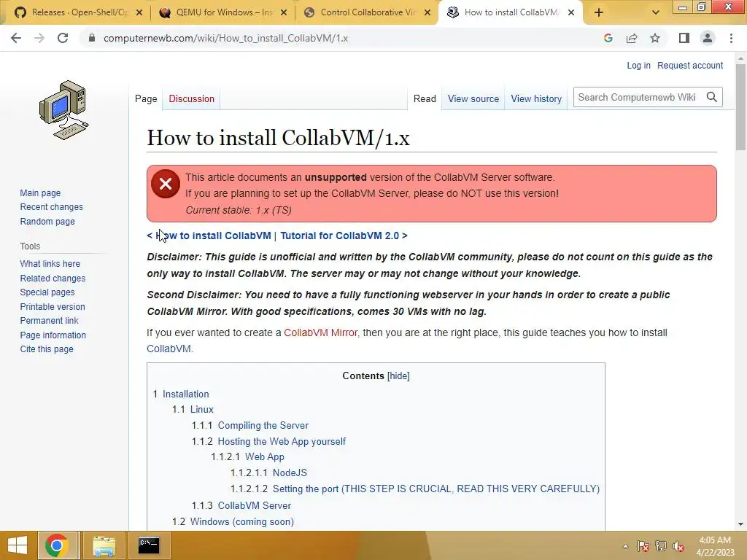Show hidden tray icons arrow
This screenshot has width=747, height=560.
pos(625,546)
